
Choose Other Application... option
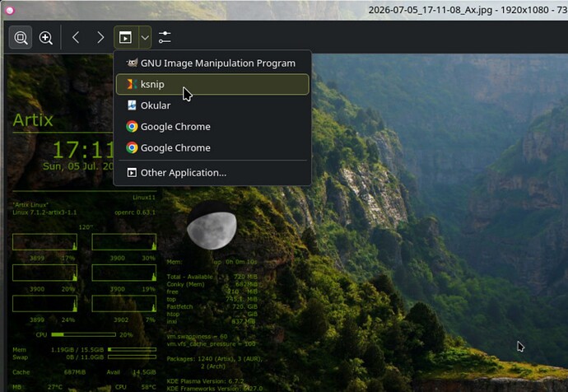[x=212, y=173]
